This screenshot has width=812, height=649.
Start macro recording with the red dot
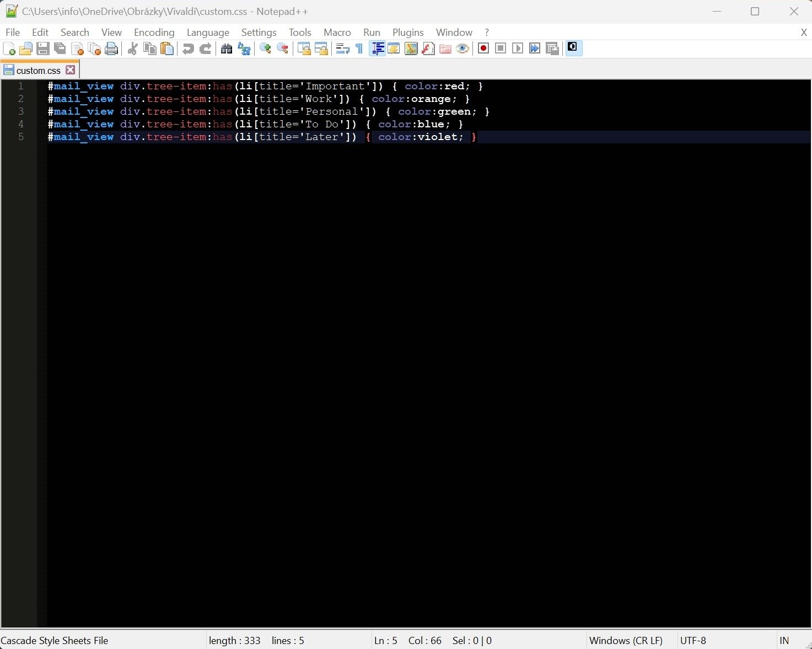483,49
